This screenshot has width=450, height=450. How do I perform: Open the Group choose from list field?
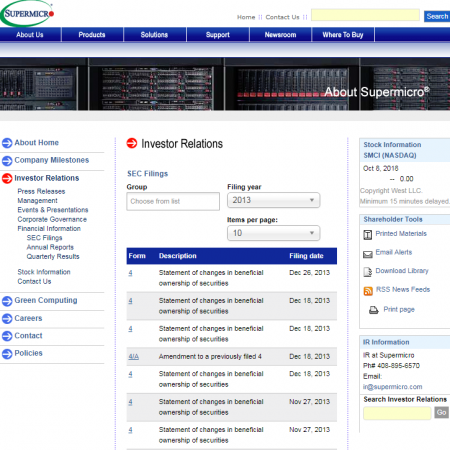(173, 201)
